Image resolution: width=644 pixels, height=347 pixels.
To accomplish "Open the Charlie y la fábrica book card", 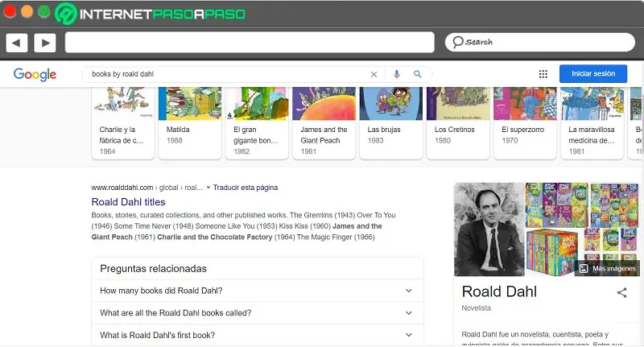I will click(x=123, y=123).
